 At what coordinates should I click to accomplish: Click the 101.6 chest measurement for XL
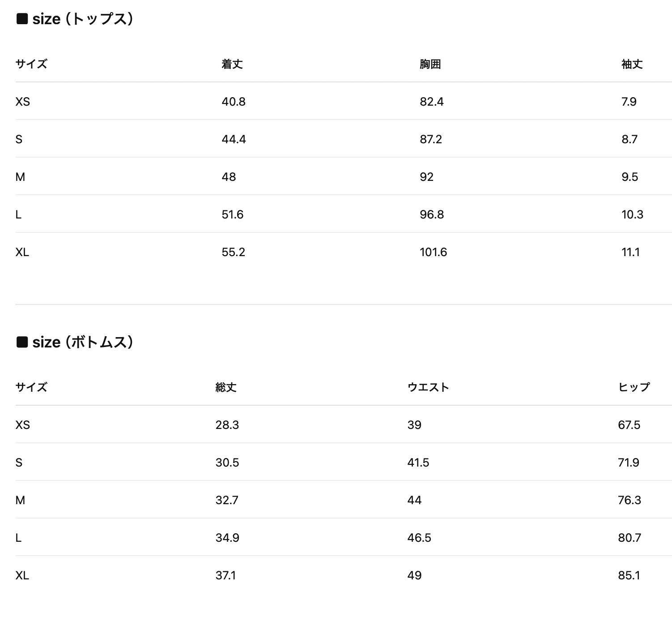click(x=433, y=252)
